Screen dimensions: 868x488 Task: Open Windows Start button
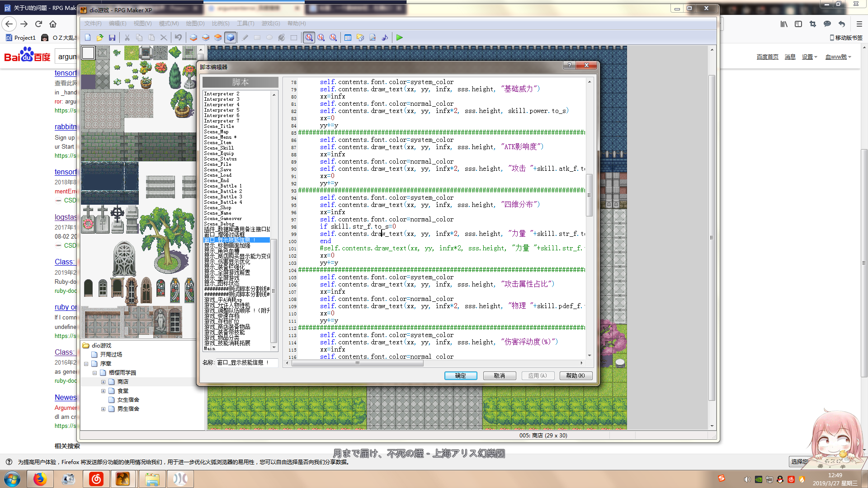pos(12,479)
